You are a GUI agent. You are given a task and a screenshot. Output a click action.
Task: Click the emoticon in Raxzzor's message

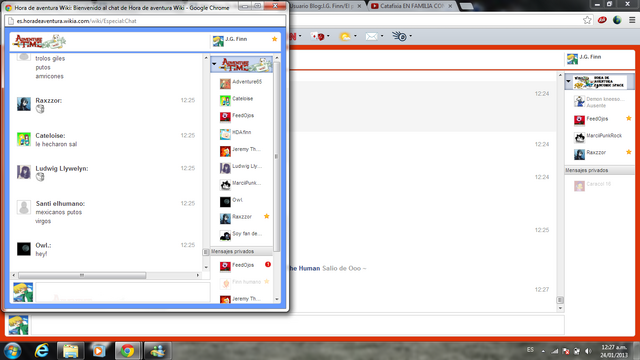(40, 109)
